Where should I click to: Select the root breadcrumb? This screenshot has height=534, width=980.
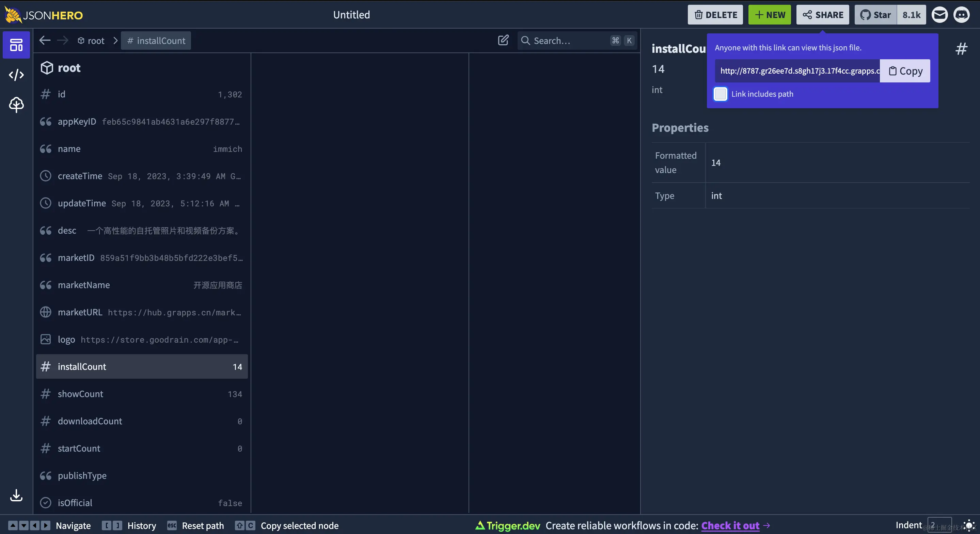coord(91,41)
